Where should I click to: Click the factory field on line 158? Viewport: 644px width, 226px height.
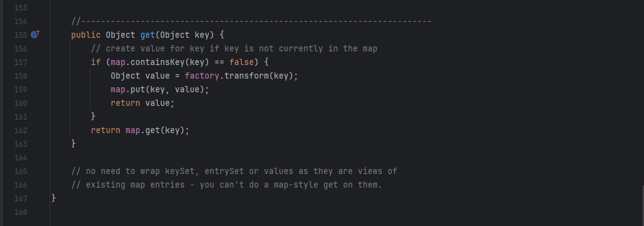202,76
